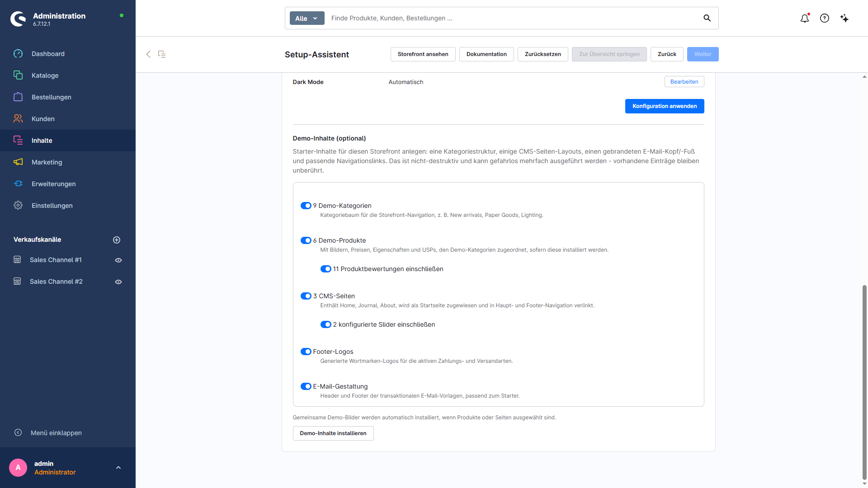The height and width of the screenshot is (488, 868).
Task: Click the Marketing megaphone icon
Action: tap(18, 162)
